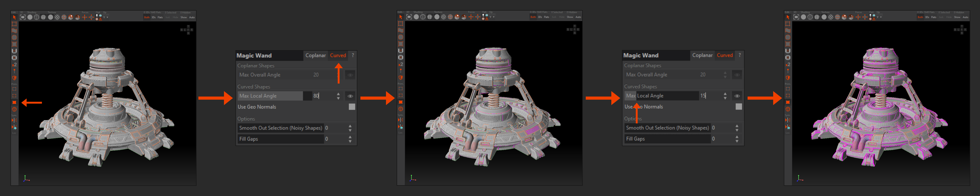
Task: Click frame-view bracket icon in right viewport toolbar
Action: [x=796, y=17]
